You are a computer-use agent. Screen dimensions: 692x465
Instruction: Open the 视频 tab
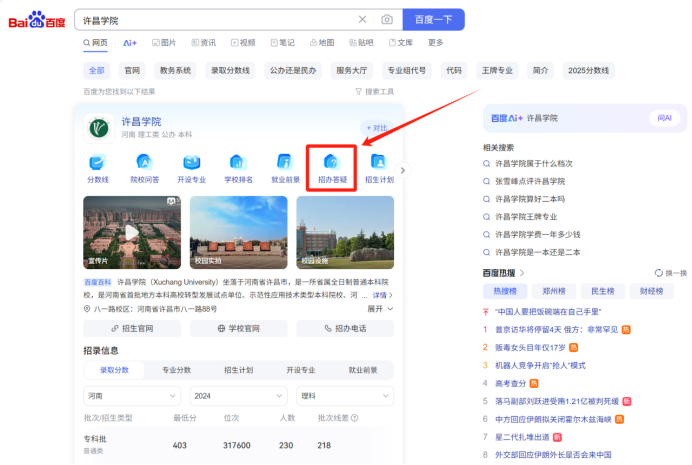(243, 43)
